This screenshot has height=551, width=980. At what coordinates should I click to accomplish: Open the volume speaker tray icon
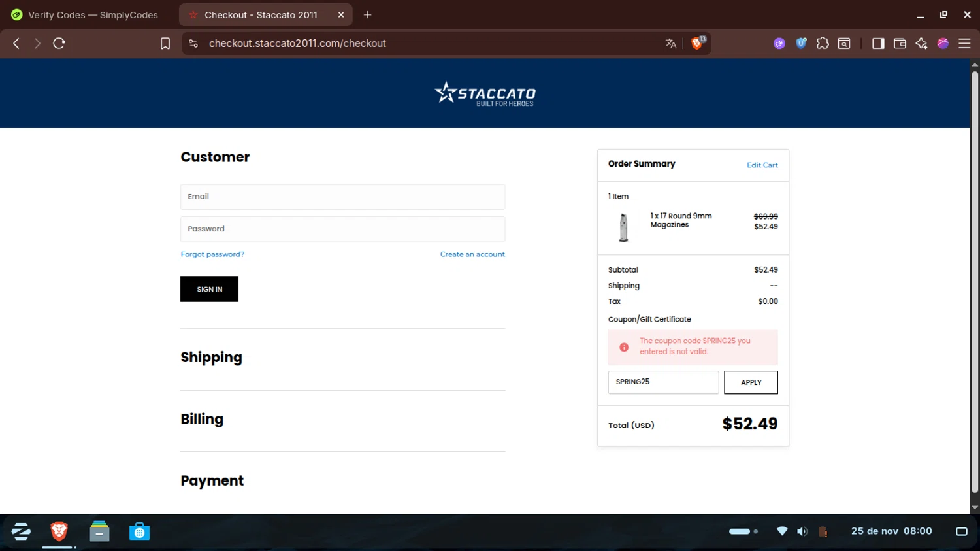(802, 531)
